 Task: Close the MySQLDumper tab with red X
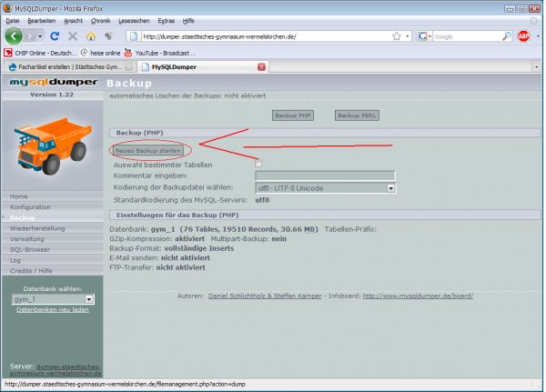(x=261, y=66)
